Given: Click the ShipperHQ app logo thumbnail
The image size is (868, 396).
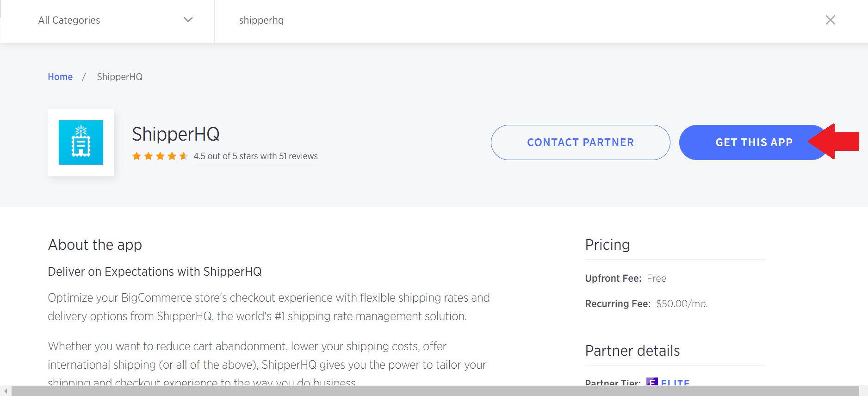Looking at the screenshot, I should (81, 142).
